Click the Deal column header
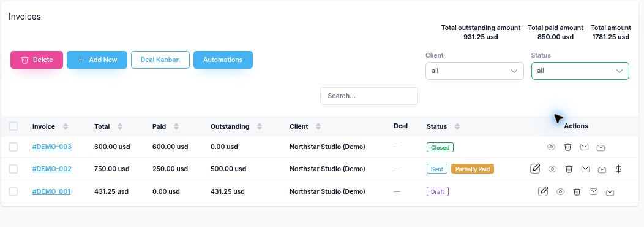 pos(400,126)
